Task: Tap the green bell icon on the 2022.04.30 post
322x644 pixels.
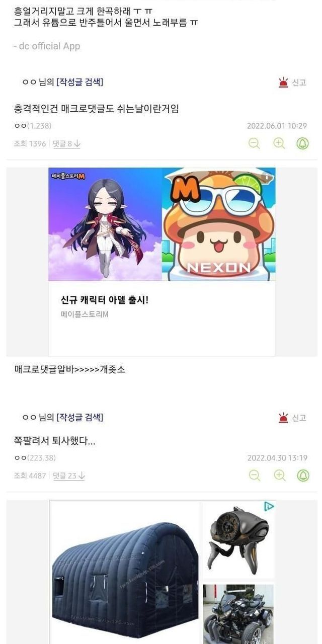Action: (x=303, y=475)
